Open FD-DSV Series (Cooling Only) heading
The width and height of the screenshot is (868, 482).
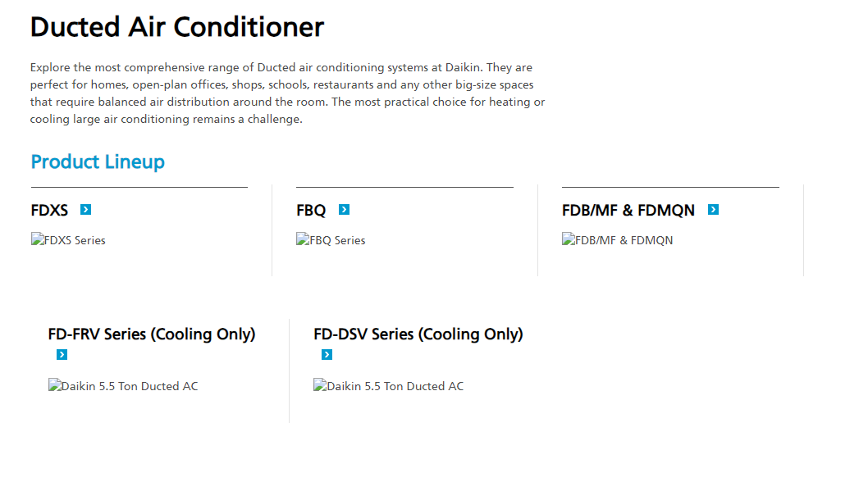(x=418, y=334)
